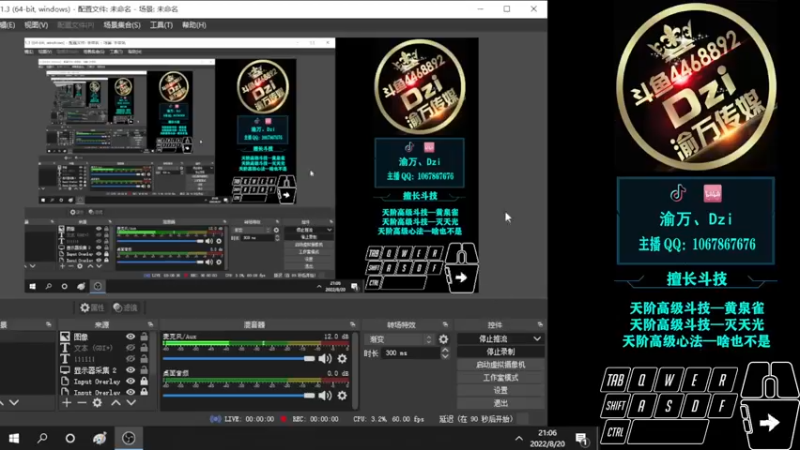Open the Windows Start menu
Screen dimensions: 800x450
point(14,438)
